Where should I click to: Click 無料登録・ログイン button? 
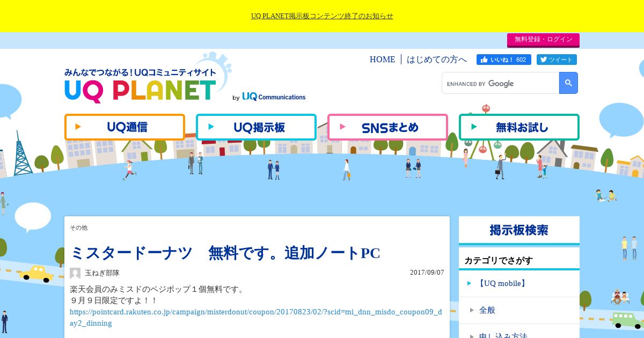[x=543, y=40]
